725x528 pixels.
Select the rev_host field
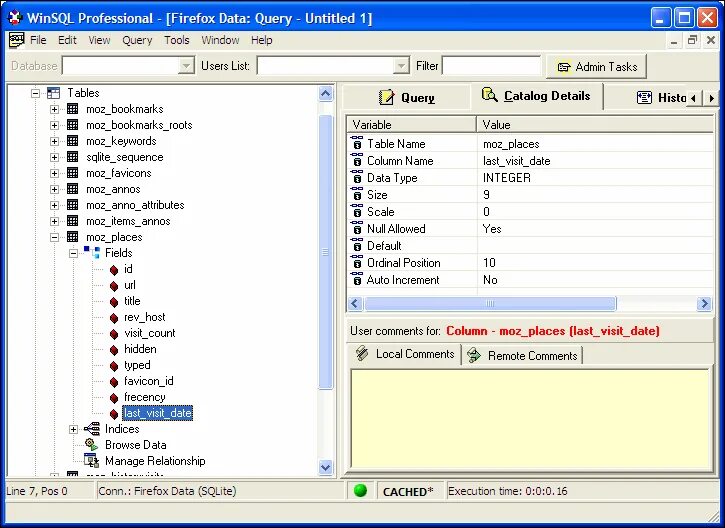point(145,317)
